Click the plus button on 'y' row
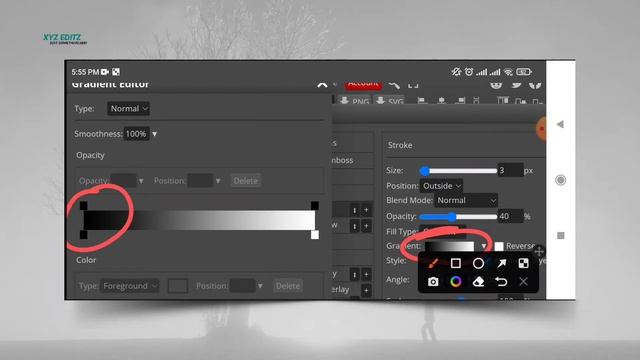Screen dimensions: 640x360 click(x=366, y=274)
